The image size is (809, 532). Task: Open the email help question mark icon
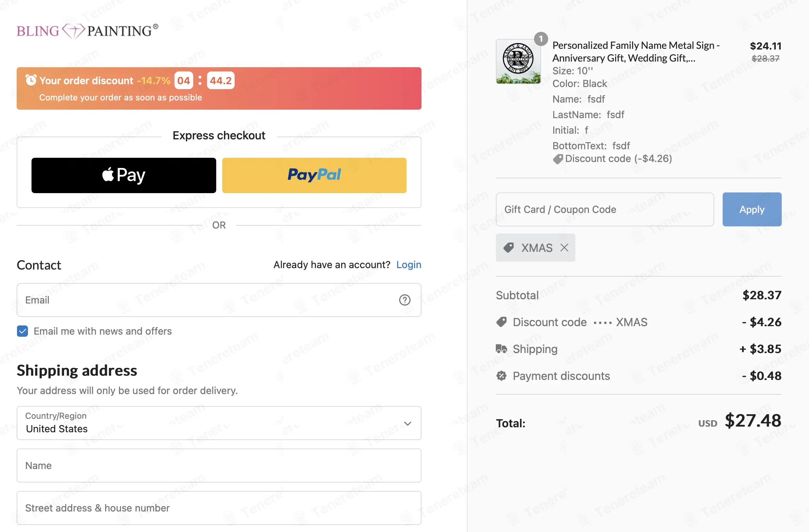[x=405, y=300]
